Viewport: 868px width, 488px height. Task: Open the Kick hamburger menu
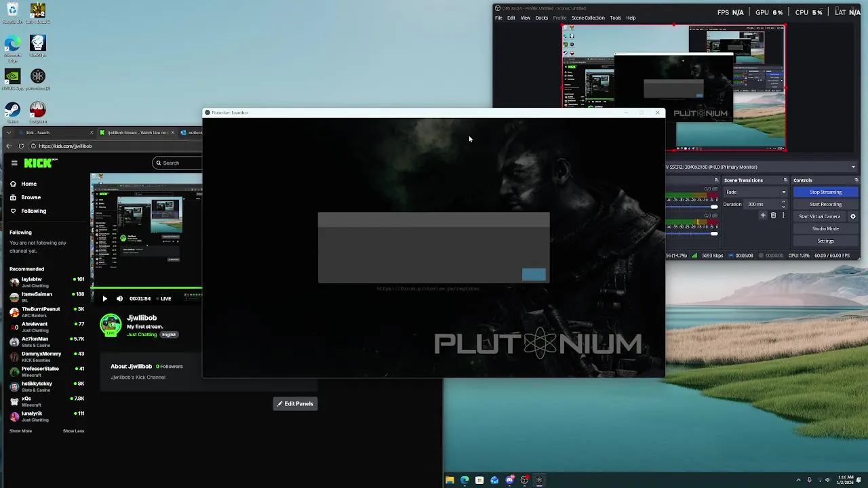click(14, 163)
